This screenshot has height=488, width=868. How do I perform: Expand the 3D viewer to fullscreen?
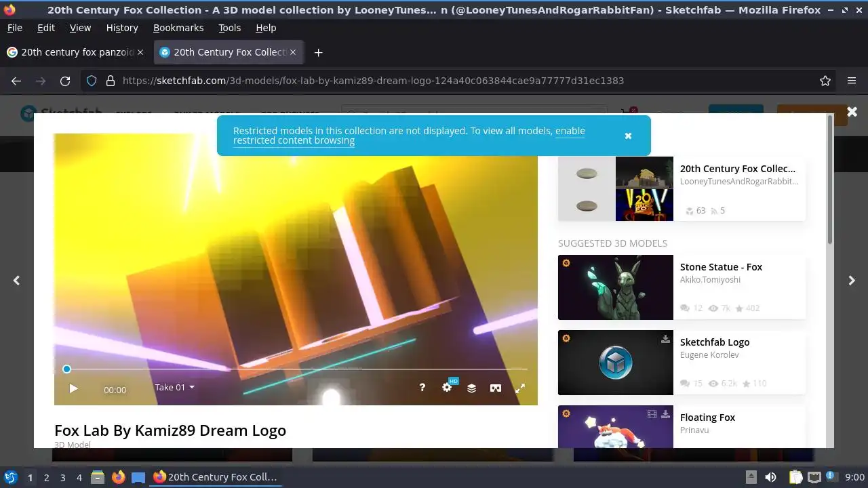[520, 388]
